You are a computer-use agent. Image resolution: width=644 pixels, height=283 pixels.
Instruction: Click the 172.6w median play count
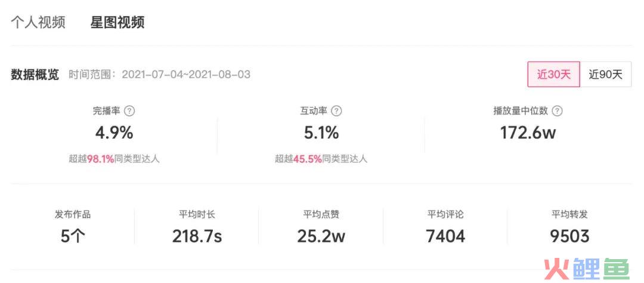(528, 133)
